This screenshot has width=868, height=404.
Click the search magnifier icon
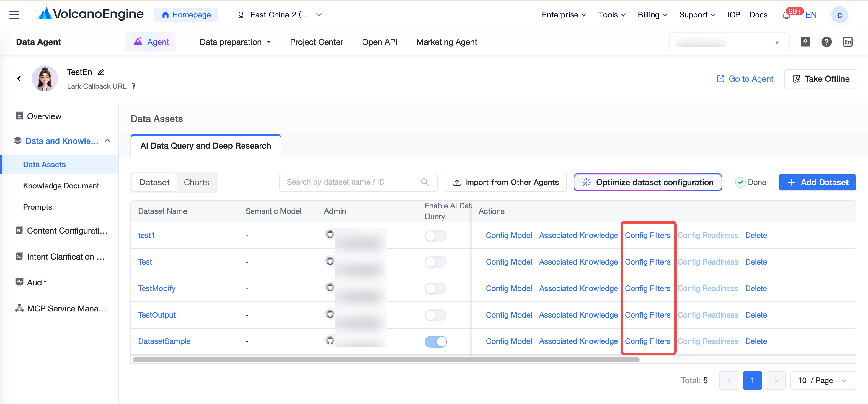coord(425,182)
